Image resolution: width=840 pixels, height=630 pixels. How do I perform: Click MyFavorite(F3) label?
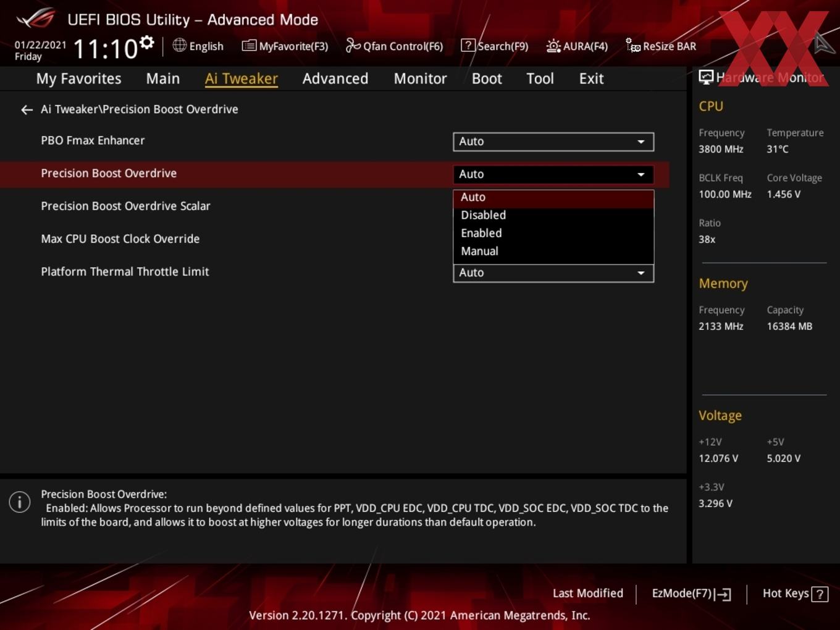[293, 46]
